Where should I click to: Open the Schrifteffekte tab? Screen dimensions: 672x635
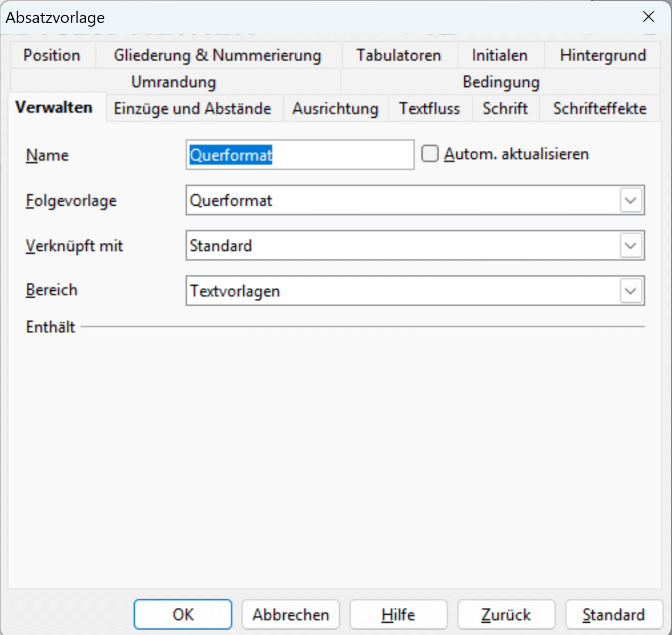click(x=600, y=108)
